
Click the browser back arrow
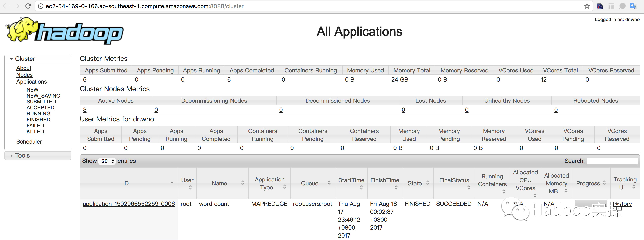click(x=6, y=6)
